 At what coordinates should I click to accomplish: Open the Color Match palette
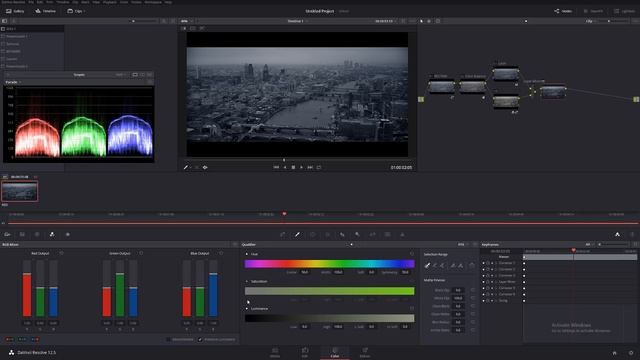(22, 234)
